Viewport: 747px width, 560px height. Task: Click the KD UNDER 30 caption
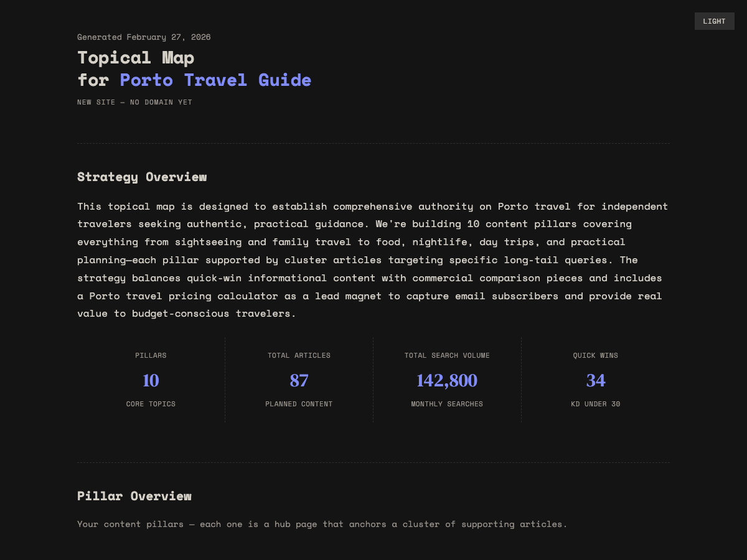(595, 403)
